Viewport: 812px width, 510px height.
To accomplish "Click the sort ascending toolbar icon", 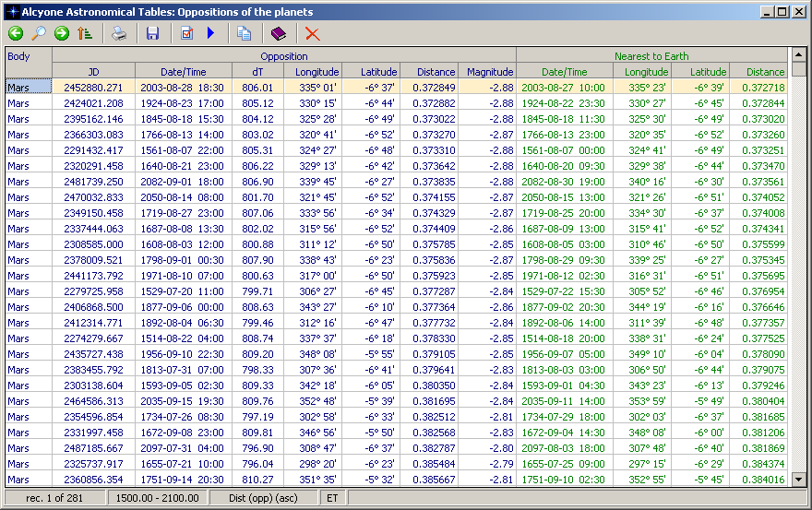I will coord(85,34).
